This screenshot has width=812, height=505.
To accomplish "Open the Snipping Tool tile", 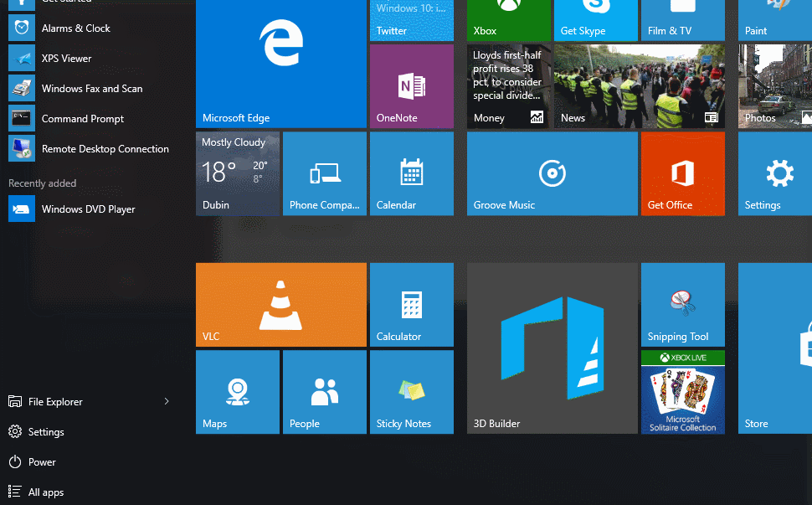I will click(x=682, y=305).
